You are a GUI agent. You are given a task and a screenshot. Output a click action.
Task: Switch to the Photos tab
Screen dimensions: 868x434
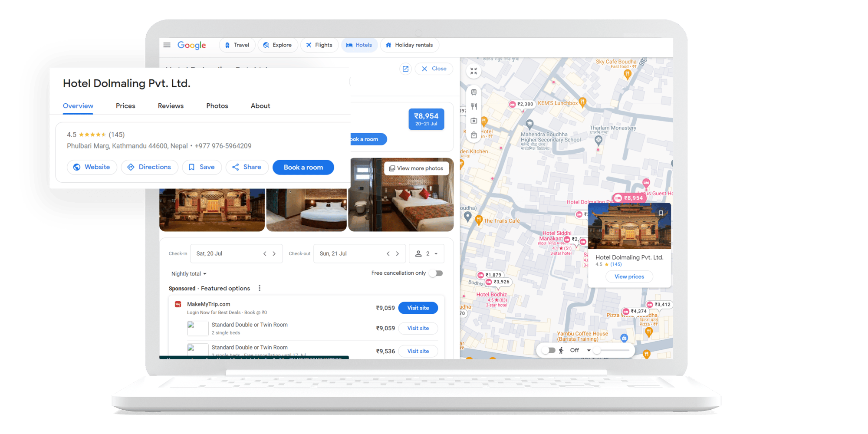[x=217, y=106]
